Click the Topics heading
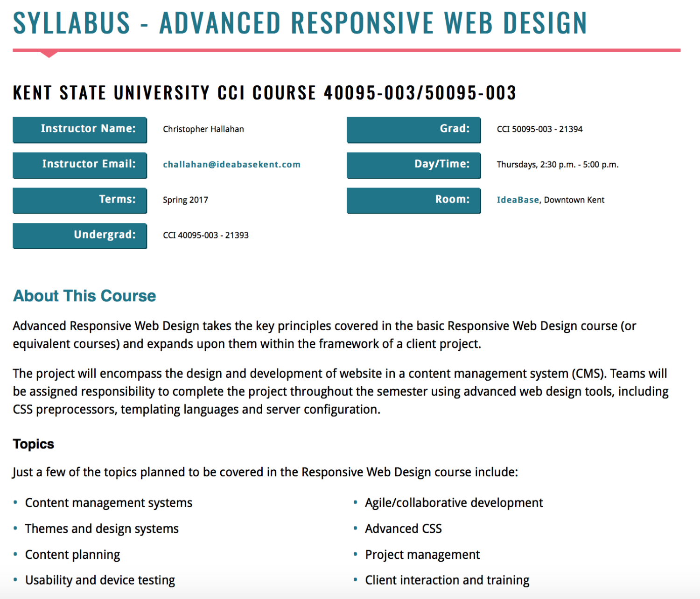The width and height of the screenshot is (700, 599). (x=33, y=444)
